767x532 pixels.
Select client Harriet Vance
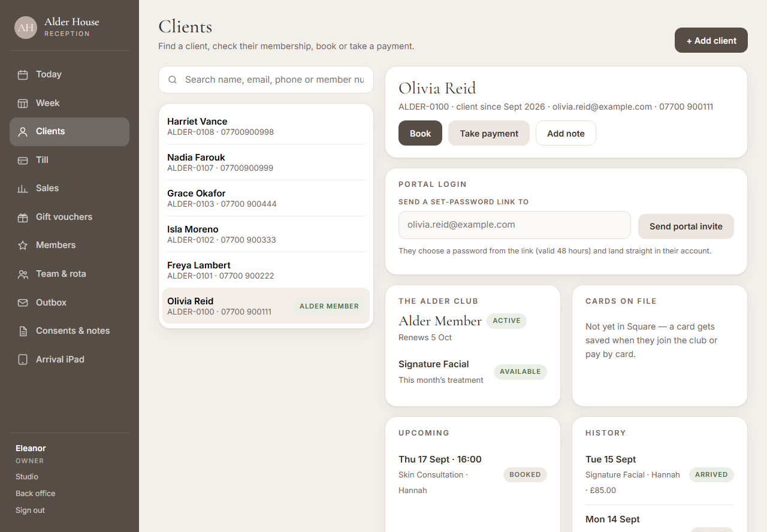pos(266,126)
